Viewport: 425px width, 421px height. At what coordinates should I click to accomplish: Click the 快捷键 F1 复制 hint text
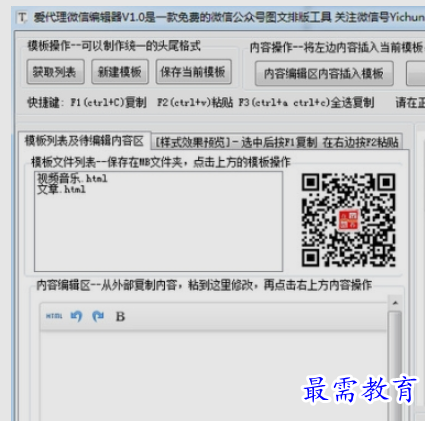(87, 103)
